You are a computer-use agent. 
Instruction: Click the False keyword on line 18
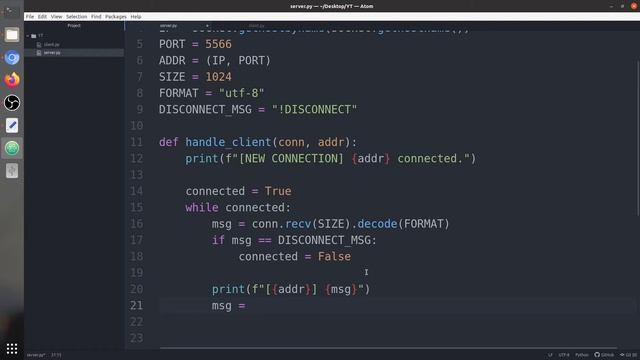(x=334, y=256)
